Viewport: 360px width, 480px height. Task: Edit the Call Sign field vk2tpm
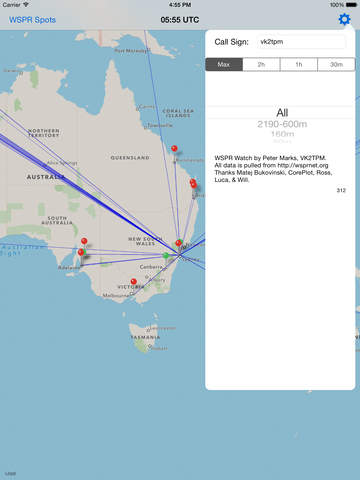pos(301,42)
